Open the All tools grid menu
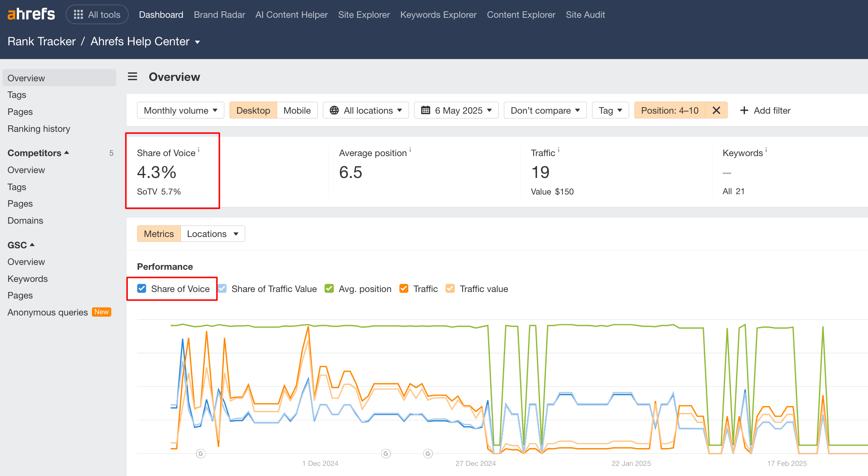This screenshot has height=476, width=868. [97, 15]
